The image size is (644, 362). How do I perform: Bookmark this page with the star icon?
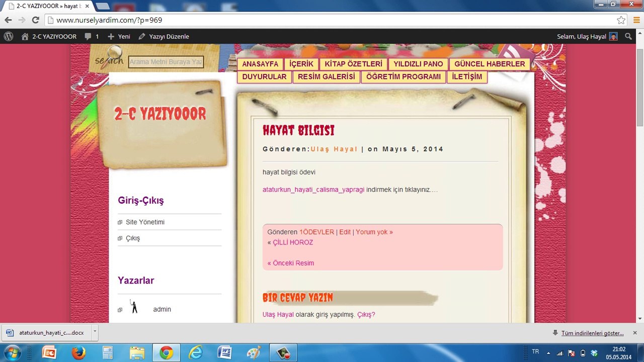coord(621,20)
